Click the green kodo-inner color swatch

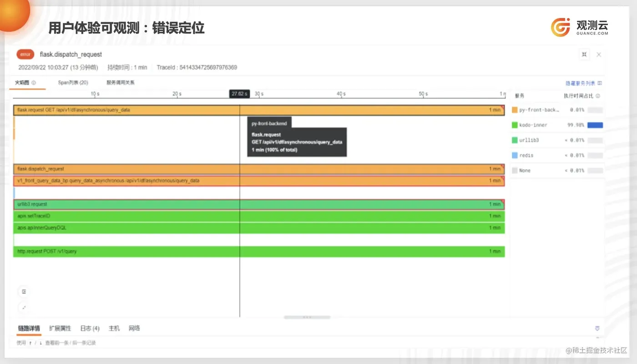click(x=515, y=125)
